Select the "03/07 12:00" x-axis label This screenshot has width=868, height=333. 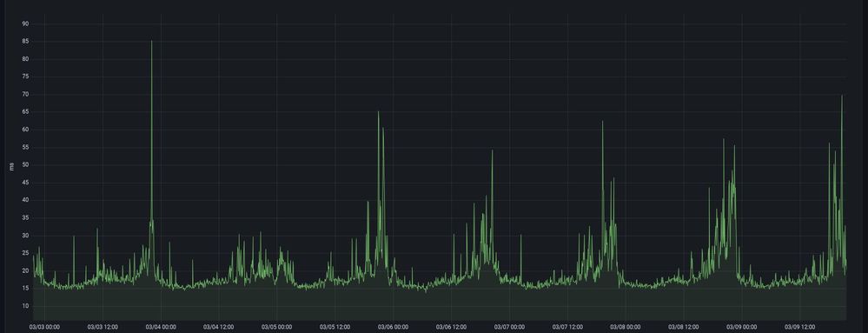click(x=568, y=328)
